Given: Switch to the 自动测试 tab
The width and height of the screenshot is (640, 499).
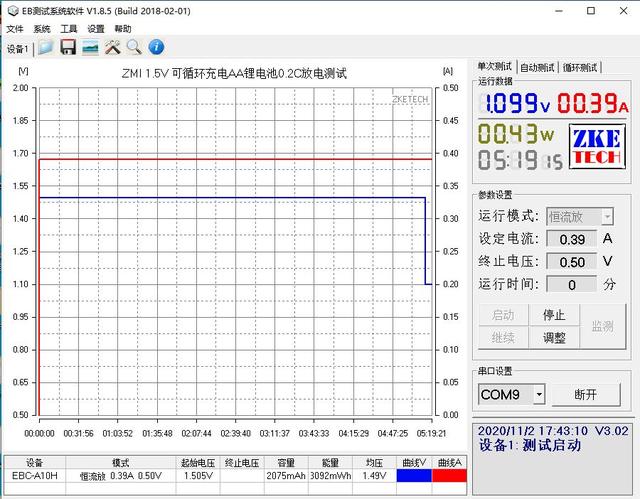Looking at the screenshot, I should point(537,67).
